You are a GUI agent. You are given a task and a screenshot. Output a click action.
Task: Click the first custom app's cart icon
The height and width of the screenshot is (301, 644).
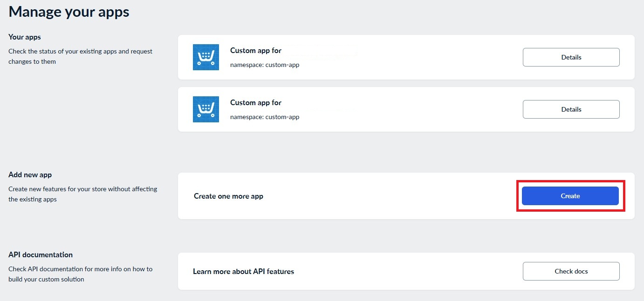tap(206, 57)
